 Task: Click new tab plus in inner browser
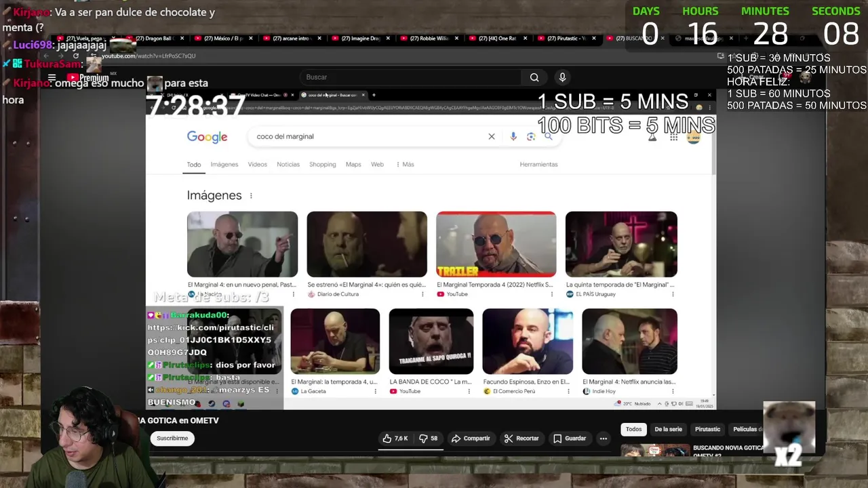pyautogui.click(x=374, y=95)
